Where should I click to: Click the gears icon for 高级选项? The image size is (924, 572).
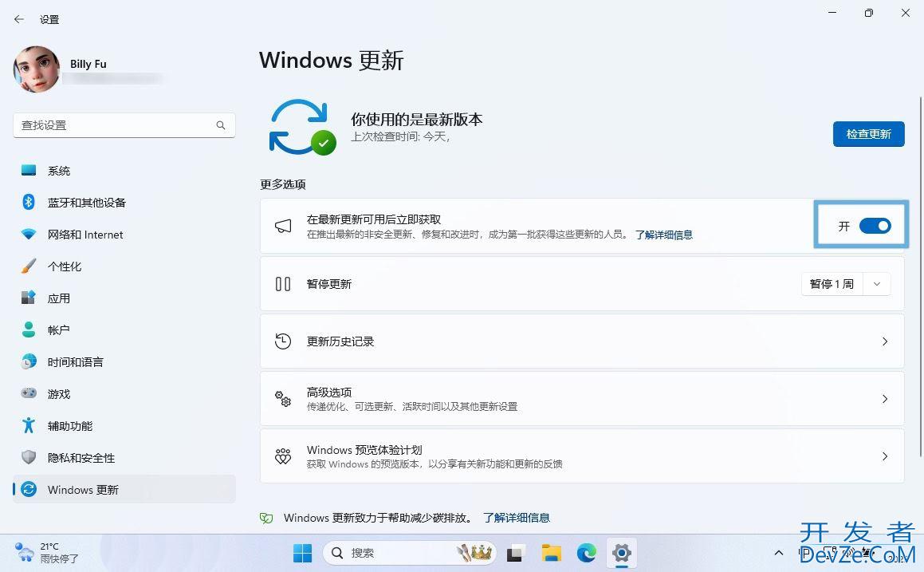tap(283, 399)
